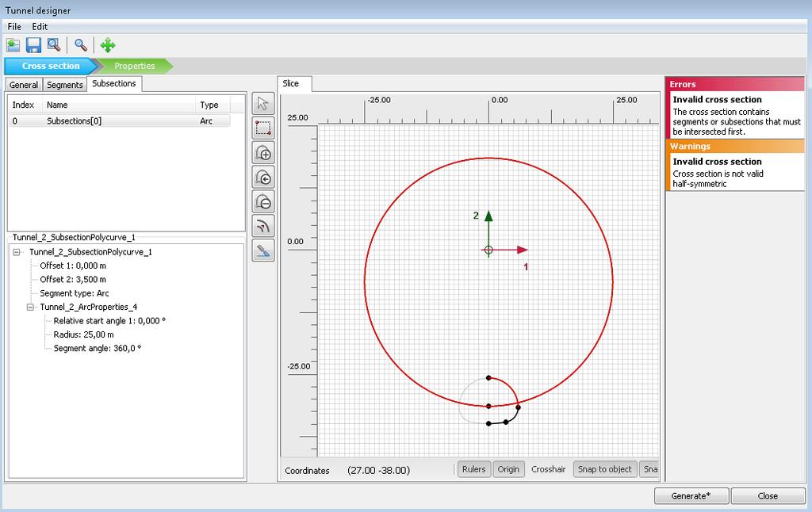Go to the Properties step

click(x=135, y=66)
